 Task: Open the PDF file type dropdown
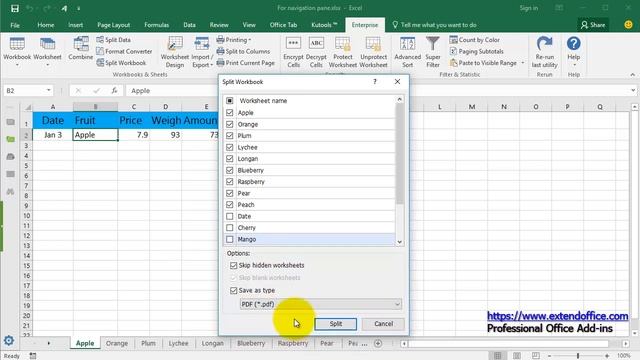click(321, 304)
